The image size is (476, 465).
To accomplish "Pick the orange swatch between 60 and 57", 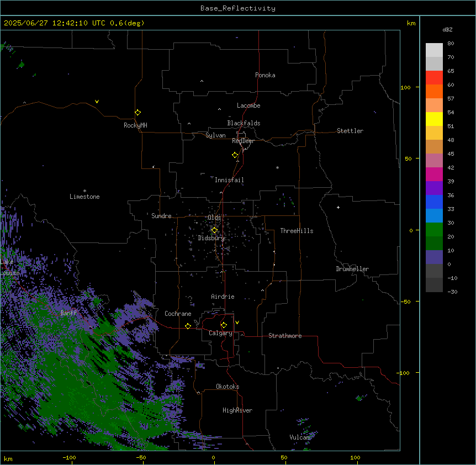I will pyautogui.click(x=434, y=91).
